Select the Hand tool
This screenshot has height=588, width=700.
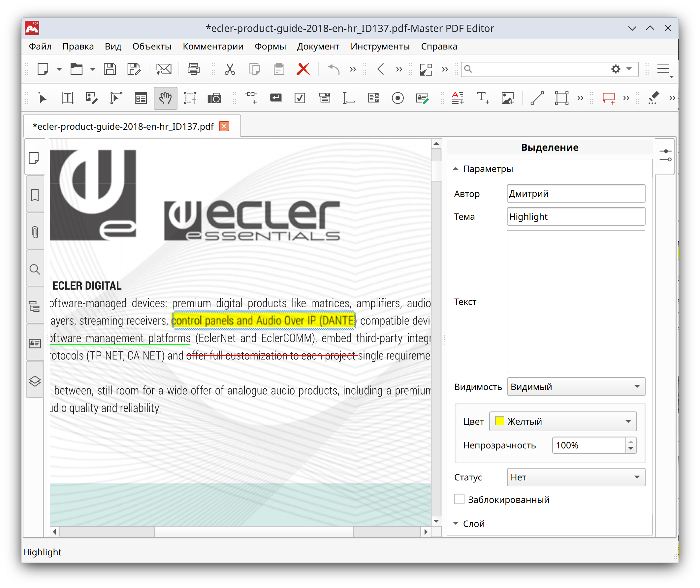coord(165,98)
